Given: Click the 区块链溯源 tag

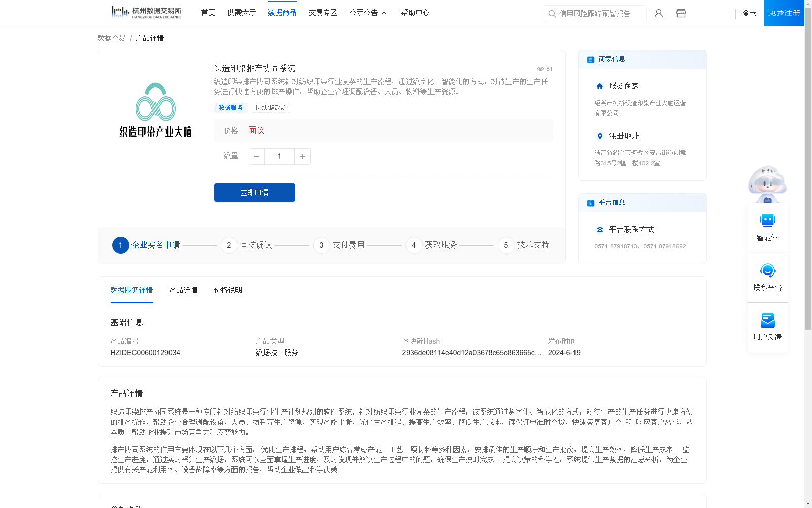Looking at the screenshot, I should pos(271,108).
